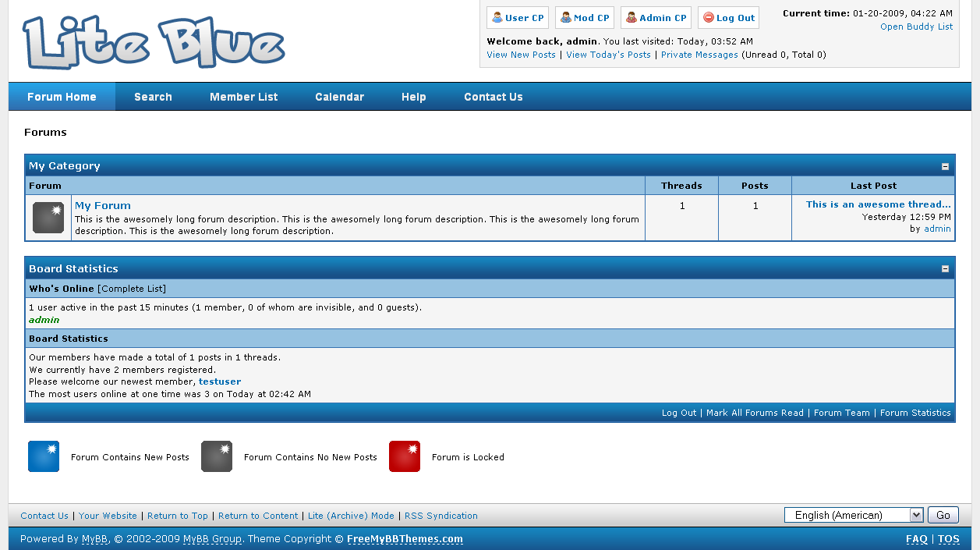Click the footer Contact Us link

[x=44, y=516]
